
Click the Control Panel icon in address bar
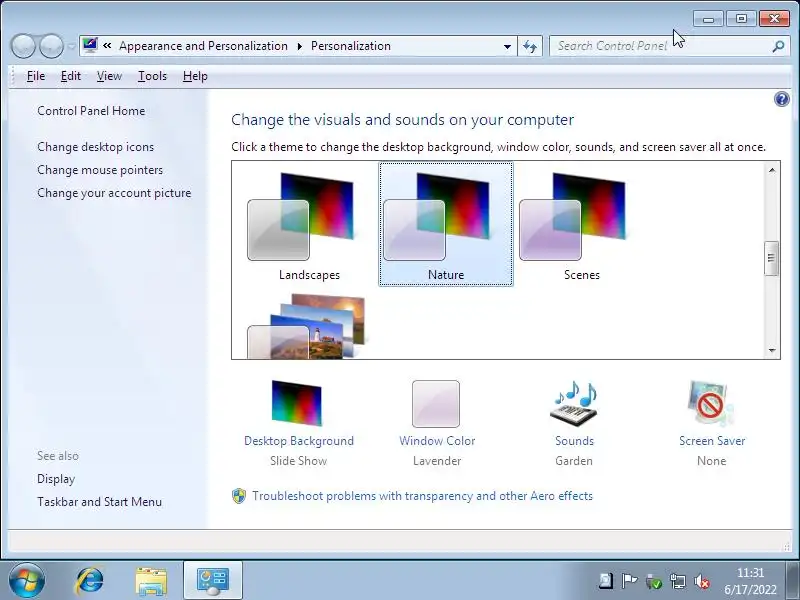90,46
